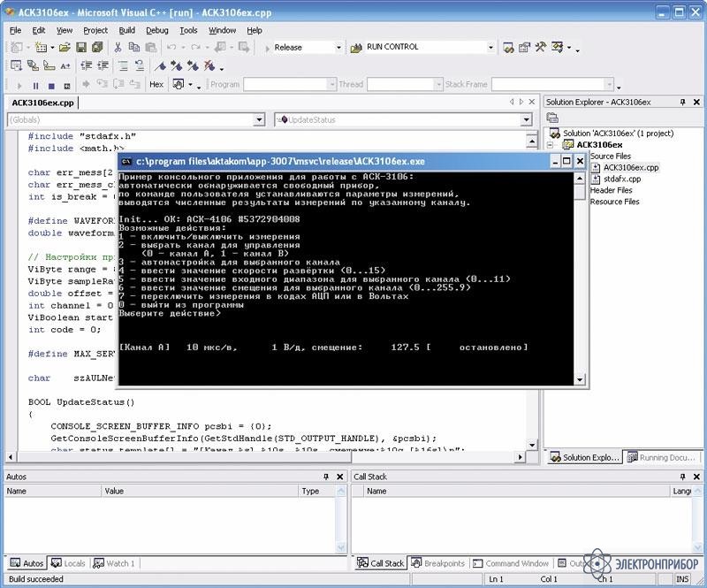Click the Find in Files icon

click(x=356, y=48)
